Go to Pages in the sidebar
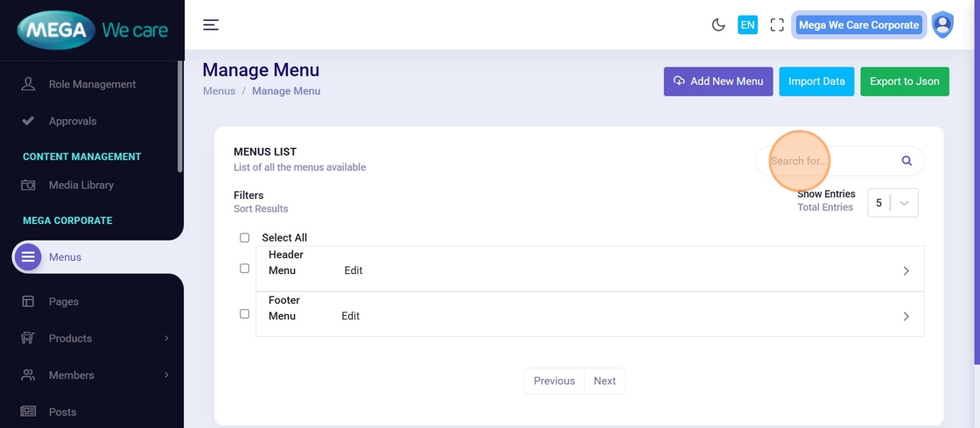980x428 pixels. pos(64,301)
